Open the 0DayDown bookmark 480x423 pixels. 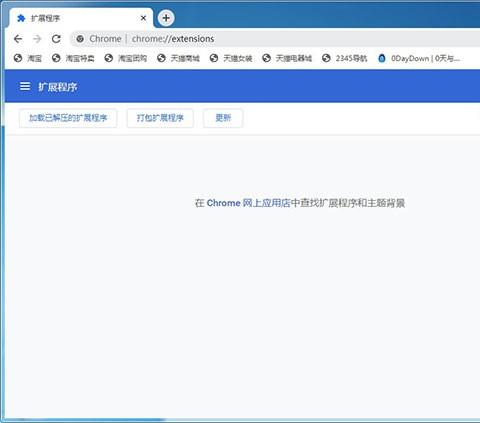[419, 58]
